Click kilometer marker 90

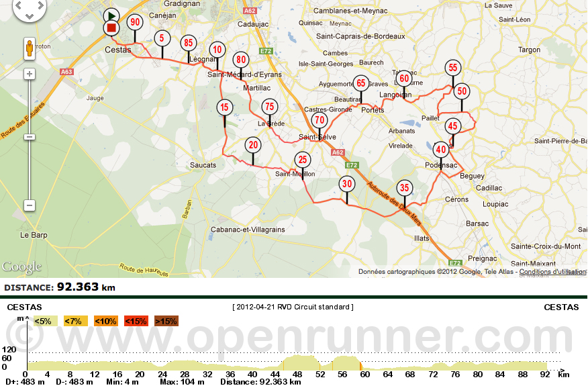pyautogui.click(x=135, y=23)
